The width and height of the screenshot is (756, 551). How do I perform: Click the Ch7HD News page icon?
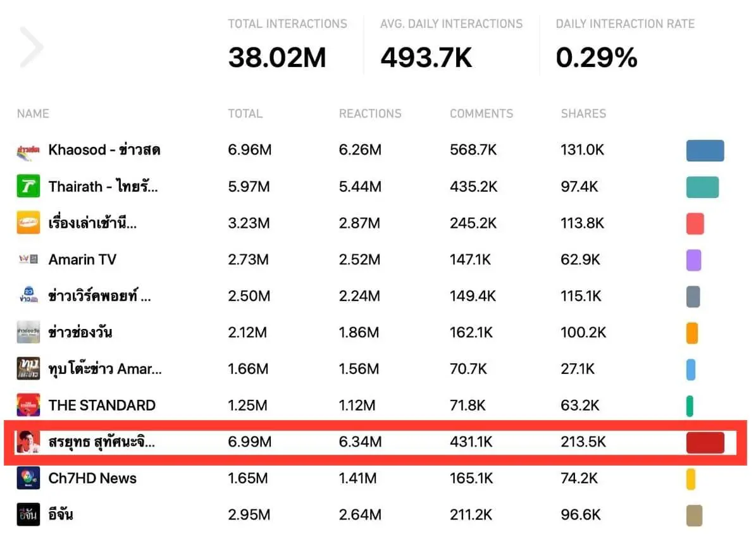(x=28, y=478)
